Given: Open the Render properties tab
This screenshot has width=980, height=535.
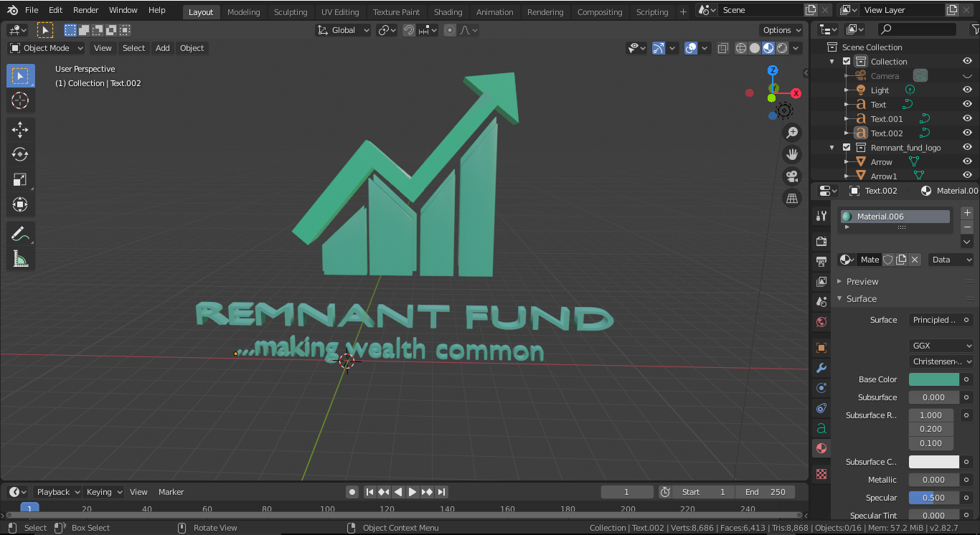Looking at the screenshot, I should coord(821,242).
